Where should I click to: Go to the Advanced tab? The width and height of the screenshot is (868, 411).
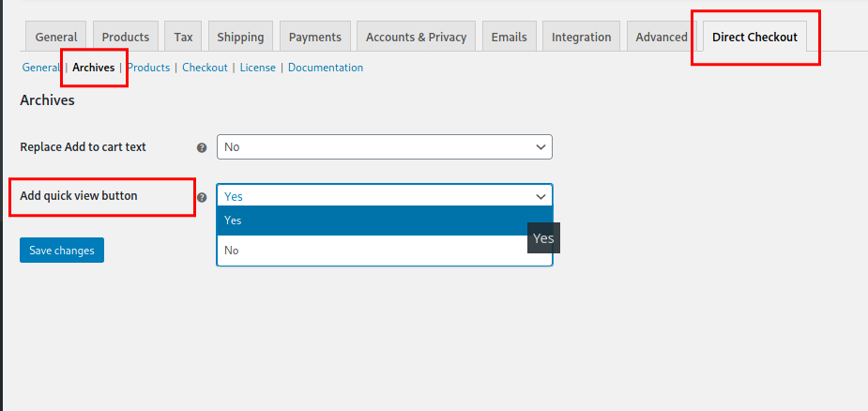click(661, 37)
